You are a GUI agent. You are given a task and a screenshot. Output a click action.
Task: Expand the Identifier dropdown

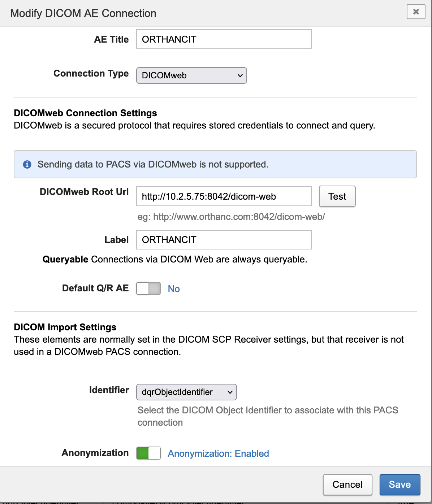(x=186, y=392)
